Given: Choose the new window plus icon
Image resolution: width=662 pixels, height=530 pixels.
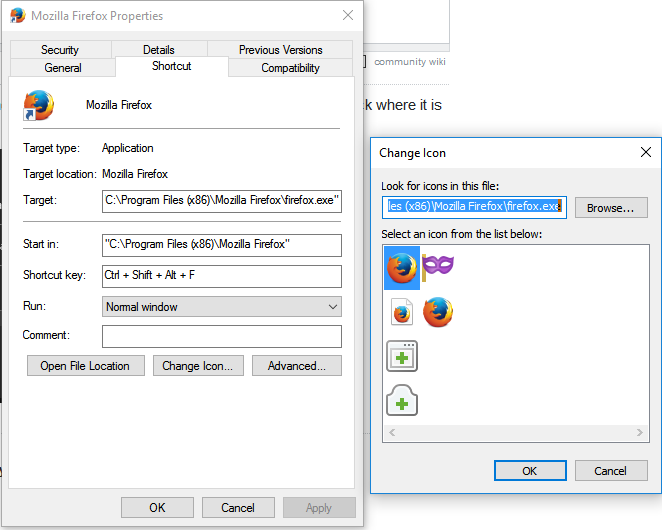Looking at the screenshot, I should (x=402, y=356).
